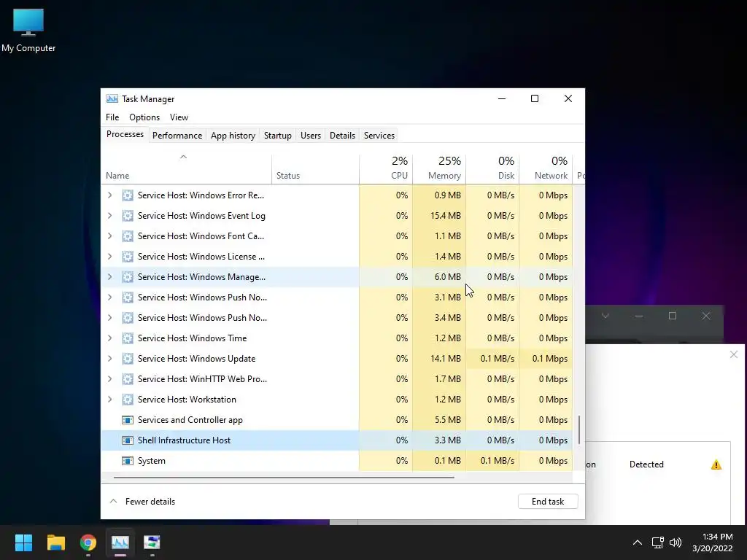Expand Service Host: Windows License row
Viewport: 747px width, 560px height.
pyautogui.click(x=109, y=257)
